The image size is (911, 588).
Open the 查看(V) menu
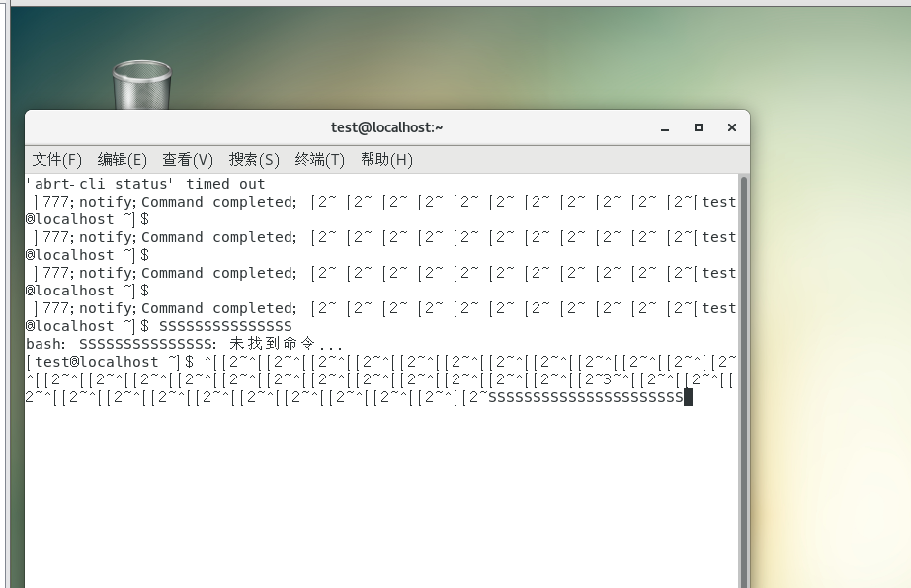[x=188, y=160]
